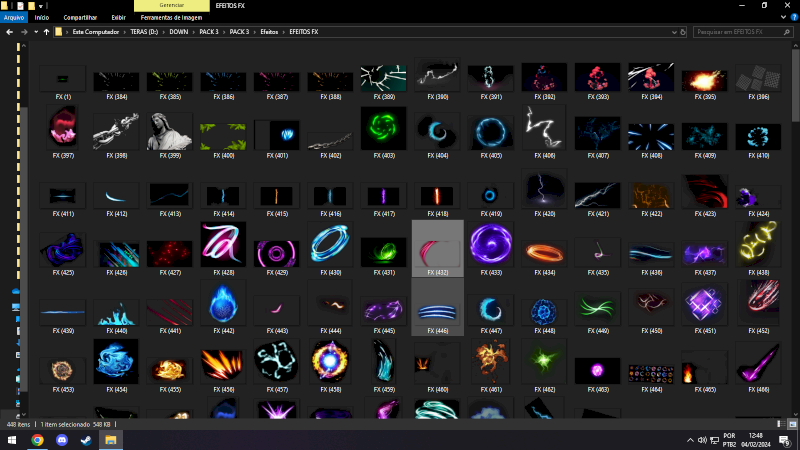This screenshot has width=800, height=450.
Task: Open the Help question mark icon
Action: coord(794,17)
